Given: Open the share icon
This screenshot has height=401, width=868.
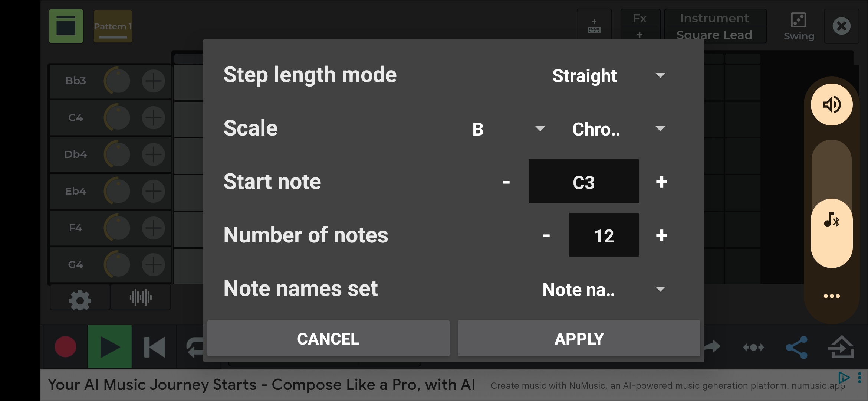Looking at the screenshot, I should pyautogui.click(x=797, y=348).
